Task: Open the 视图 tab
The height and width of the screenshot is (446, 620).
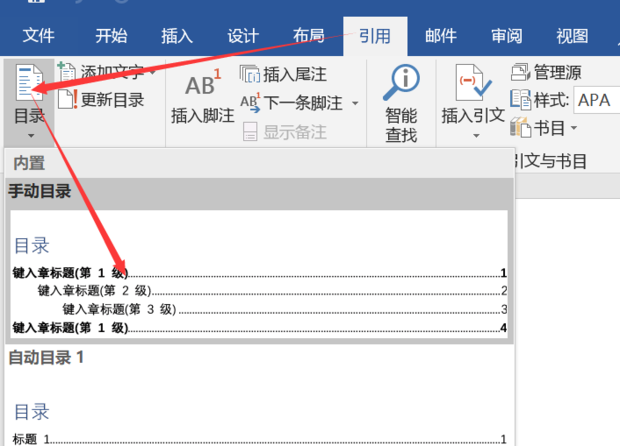Action: click(x=572, y=36)
